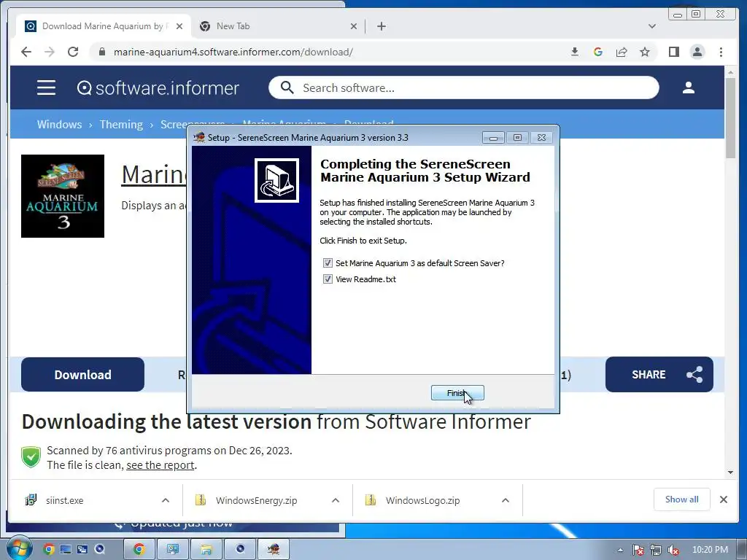747x560 pixels.
Task: Click Action Center flag tray icon
Action: 638,550
